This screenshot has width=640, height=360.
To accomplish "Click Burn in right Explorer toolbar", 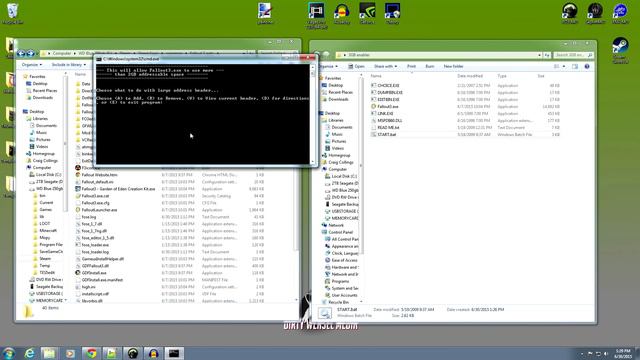I will (x=430, y=66).
